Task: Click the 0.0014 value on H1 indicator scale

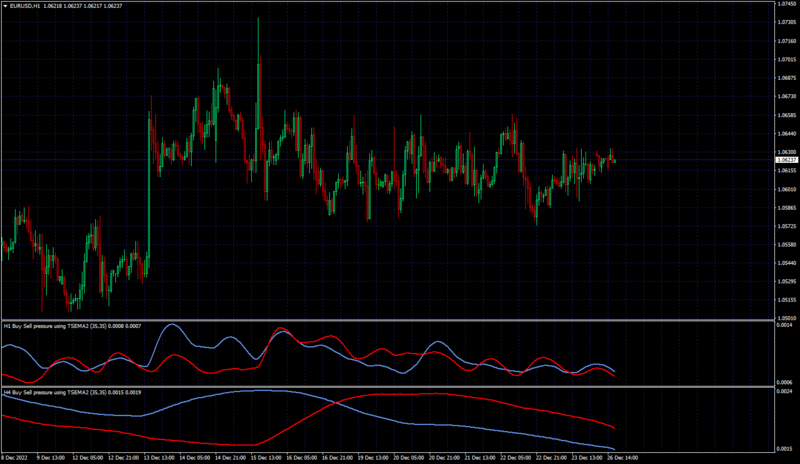Action: (785, 325)
